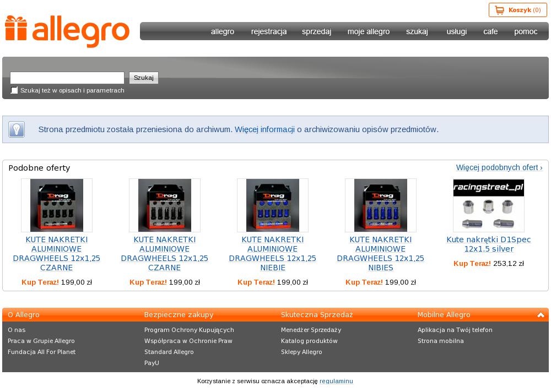Open the regulaminu terms link

(336, 381)
